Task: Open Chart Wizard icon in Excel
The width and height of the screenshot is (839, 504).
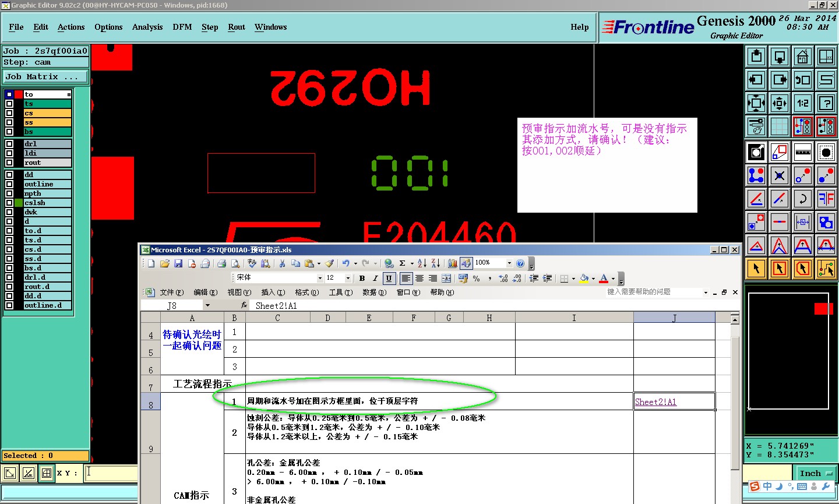Action: tap(453, 263)
